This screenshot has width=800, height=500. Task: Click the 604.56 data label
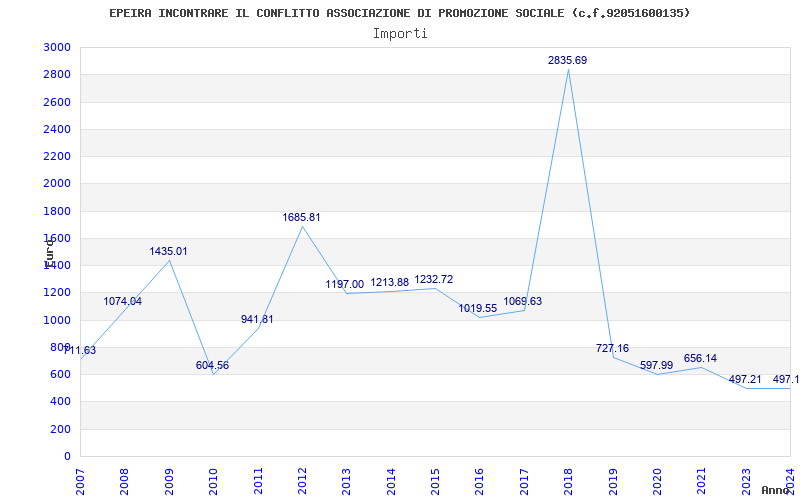pos(212,366)
